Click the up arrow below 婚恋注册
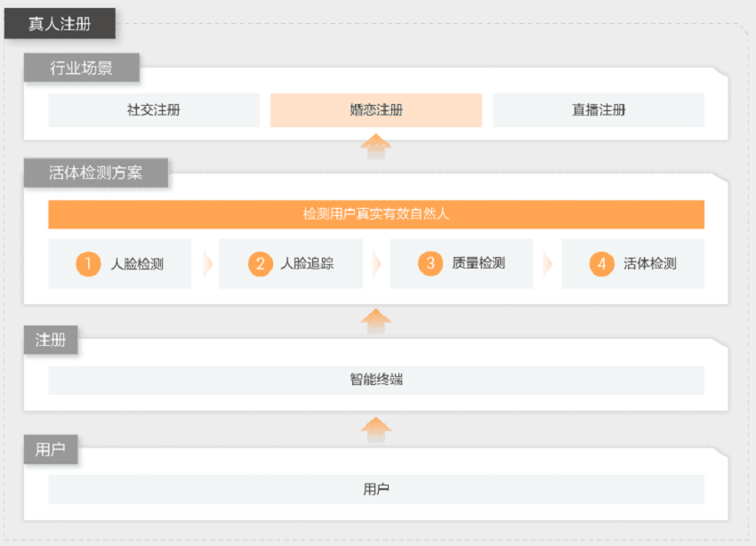Image resolution: width=756 pixels, height=546 pixels. (x=376, y=146)
